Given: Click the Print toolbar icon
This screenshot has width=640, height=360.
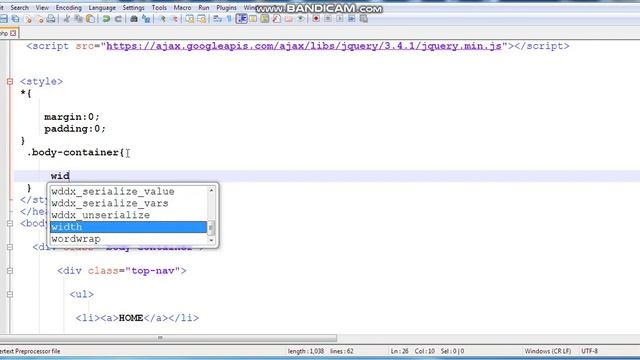Looking at the screenshot, I should click(x=51, y=19).
